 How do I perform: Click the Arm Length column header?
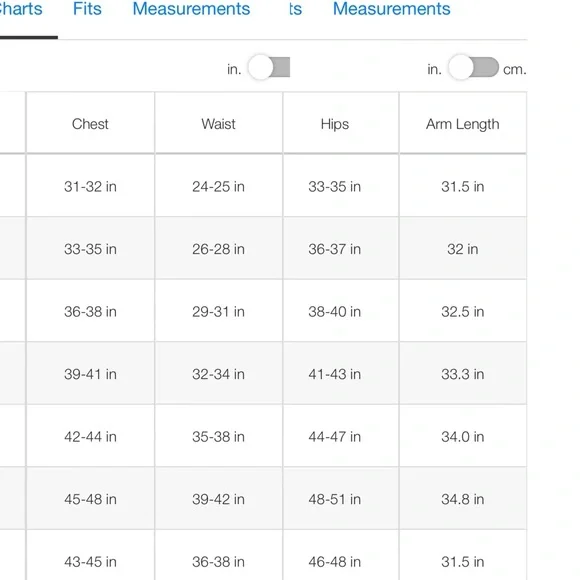point(463,124)
